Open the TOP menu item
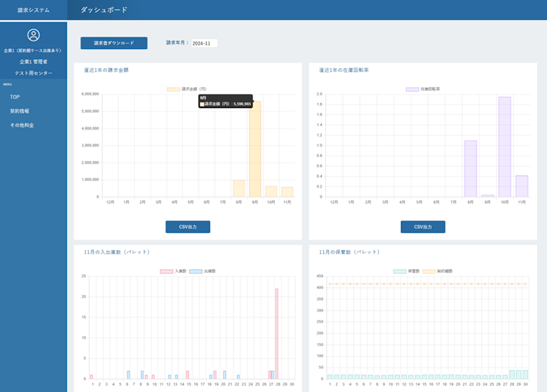The height and width of the screenshot is (392, 547). point(14,96)
